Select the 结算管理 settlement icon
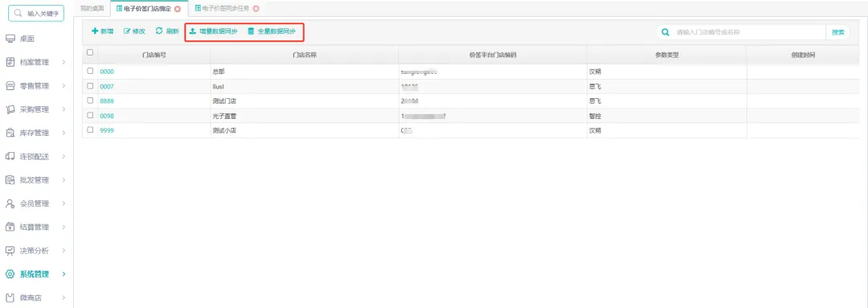This screenshot has width=868, height=308. (10, 227)
